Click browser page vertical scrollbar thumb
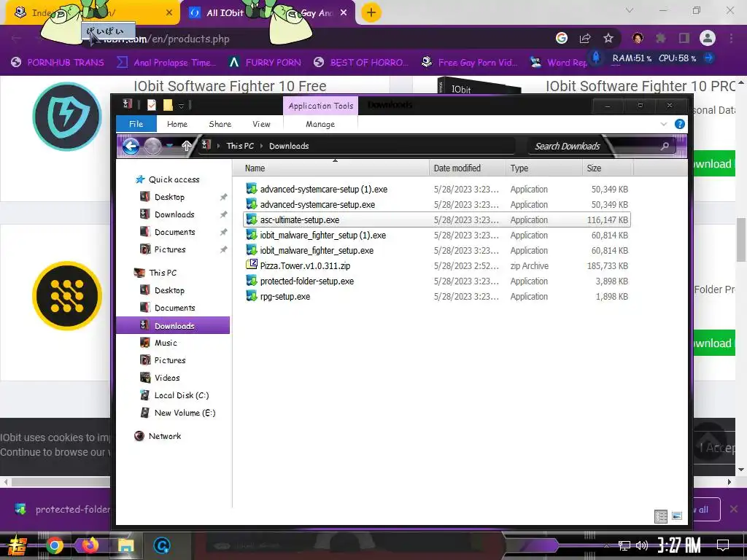Screen dimensions: 747x560 pos(741,239)
